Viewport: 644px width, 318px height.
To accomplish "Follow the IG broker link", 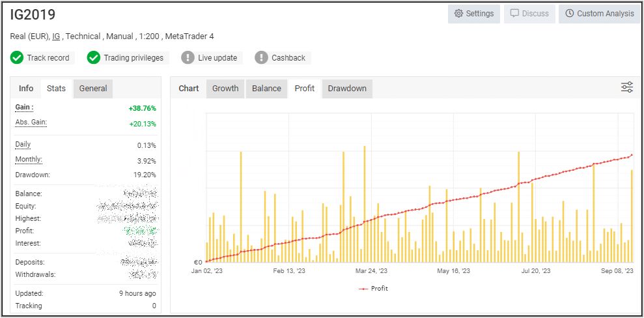I will click(56, 36).
